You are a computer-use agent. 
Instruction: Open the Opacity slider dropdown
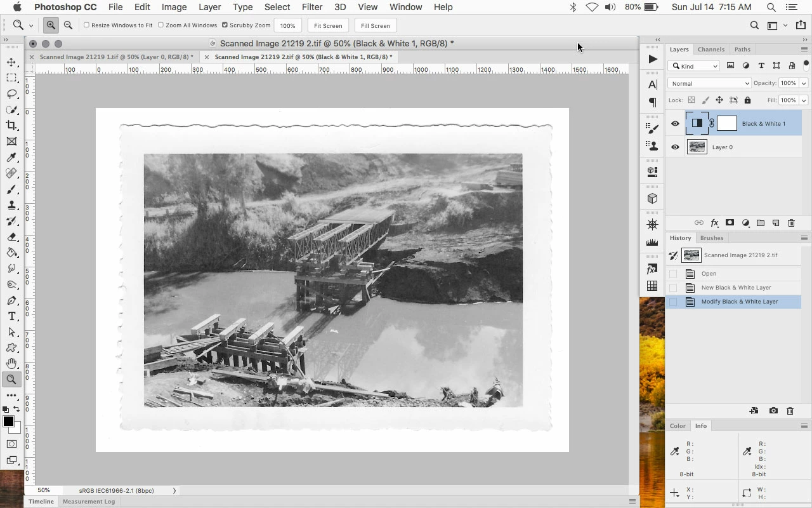coord(804,83)
